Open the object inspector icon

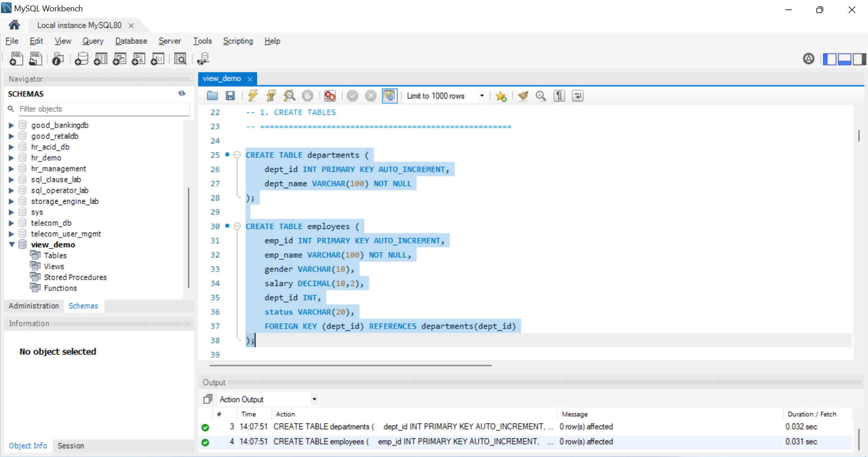point(58,59)
